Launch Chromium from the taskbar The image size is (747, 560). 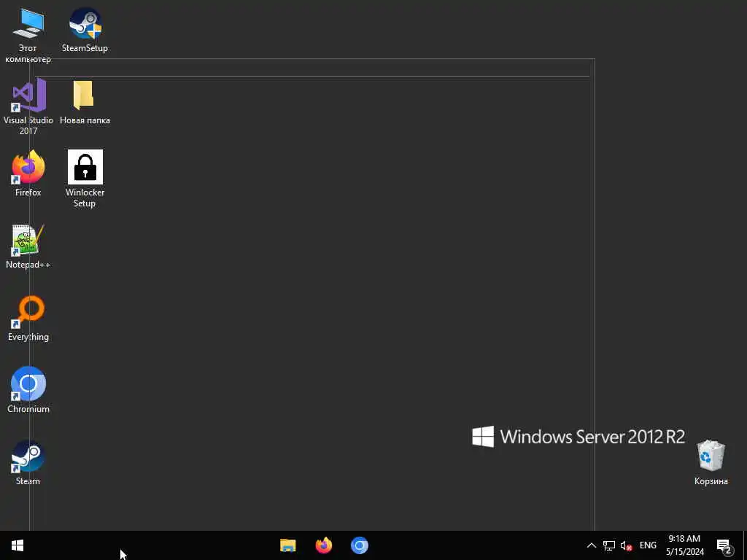(x=360, y=545)
